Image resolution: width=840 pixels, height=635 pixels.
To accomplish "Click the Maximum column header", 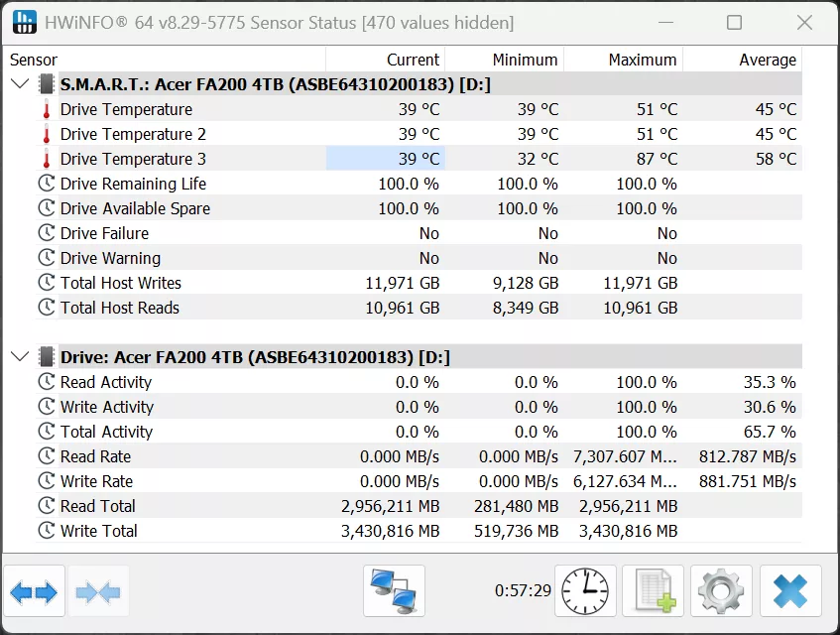I will pyautogui.click(x=623, y=60).
